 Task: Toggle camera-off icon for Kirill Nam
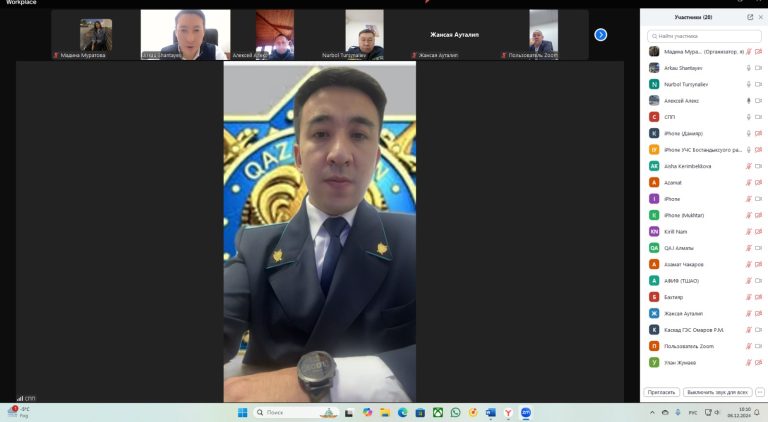(x=759, y=232)
